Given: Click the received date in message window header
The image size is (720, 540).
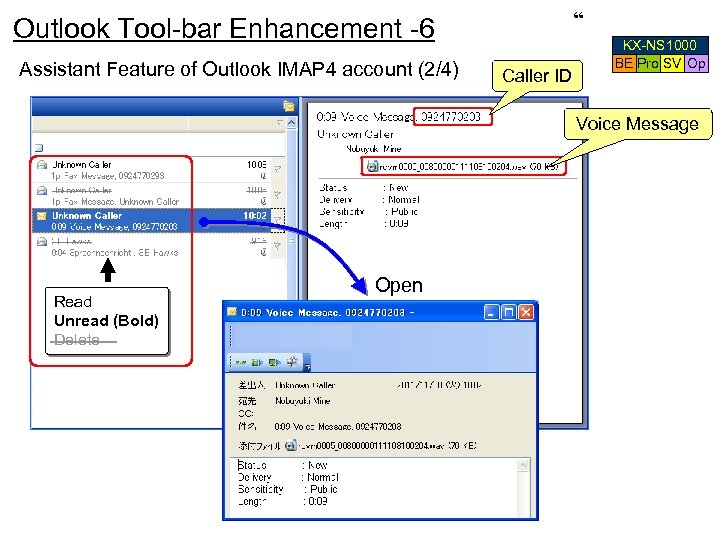Looking at the screenshot, I should [439, 385].
